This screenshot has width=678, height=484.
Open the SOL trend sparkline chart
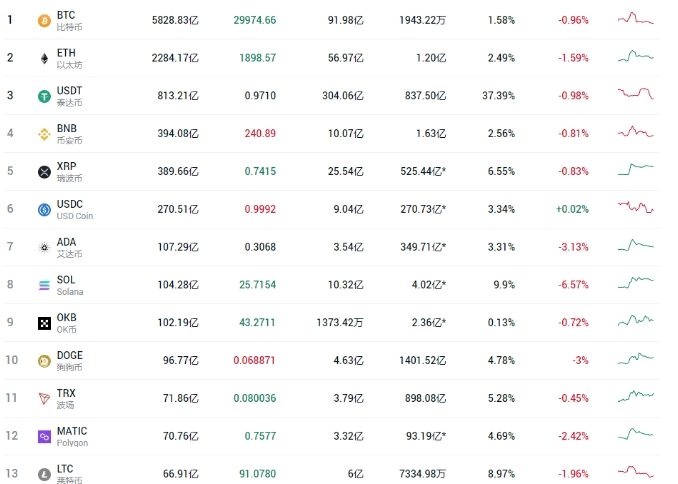point(636,282)
